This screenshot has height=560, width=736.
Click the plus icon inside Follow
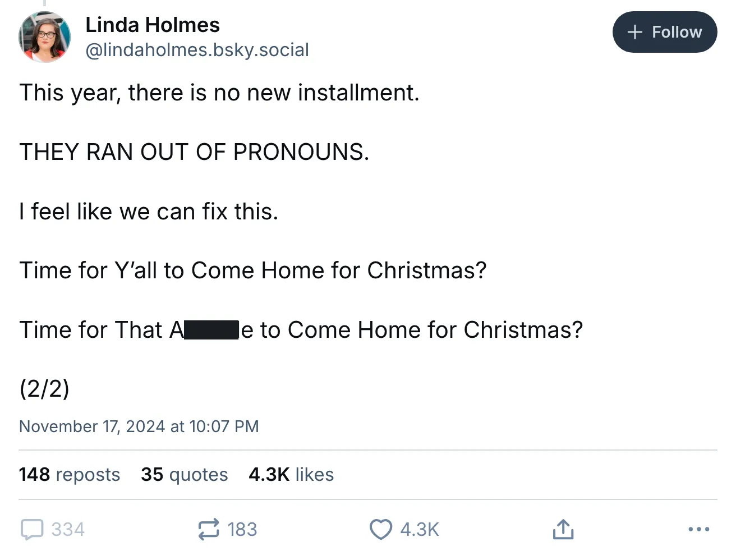point(634,32)
